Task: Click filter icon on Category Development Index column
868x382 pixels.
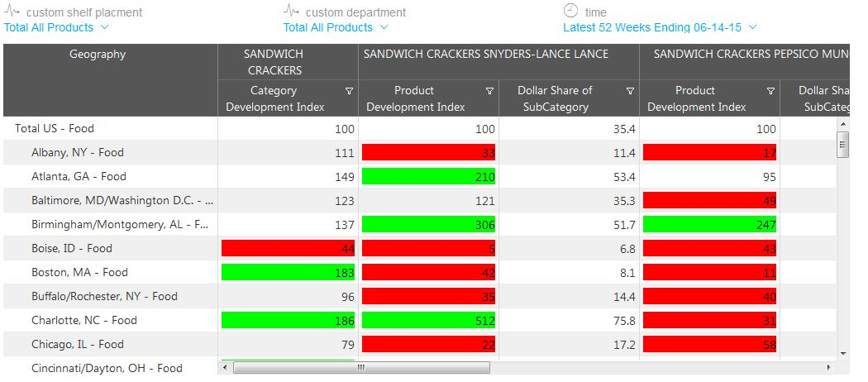Action: 349,91
